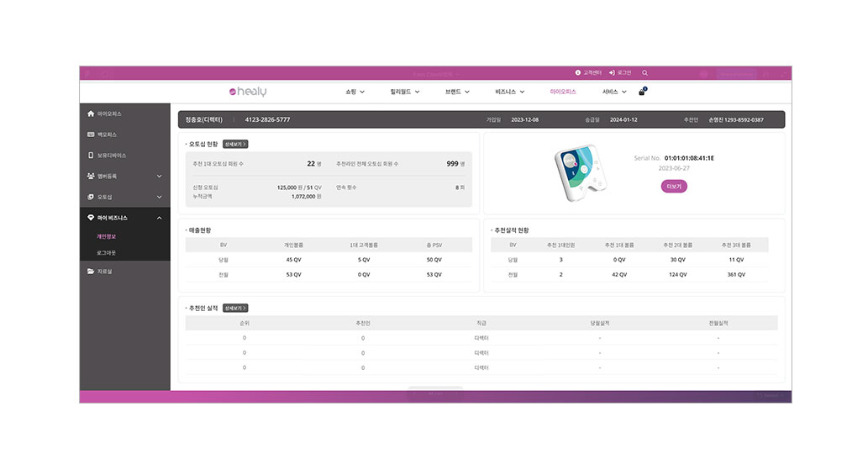Click 로그아웃 in the sidebar
Viewport: 868px width, 454px height.
107,252
